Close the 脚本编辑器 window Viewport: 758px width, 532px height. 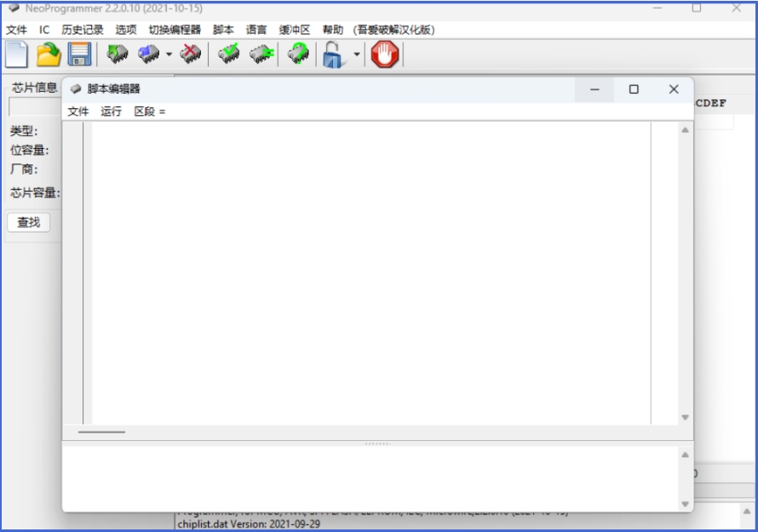[x=674, y=89]
